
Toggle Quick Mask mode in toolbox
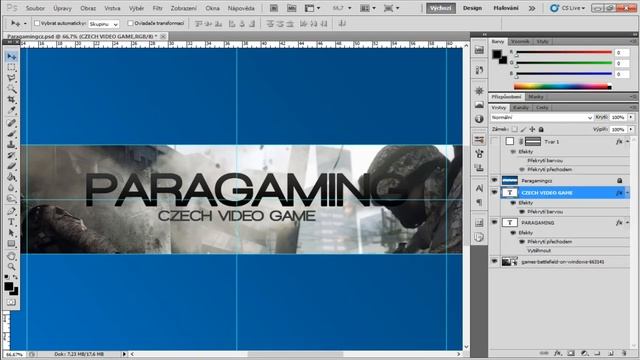point(11,302)
